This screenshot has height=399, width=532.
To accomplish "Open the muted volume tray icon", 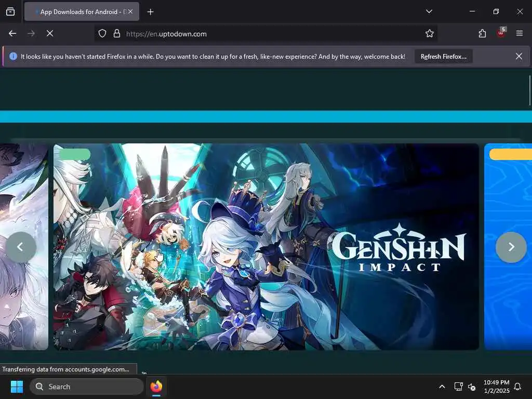I will 472,387.
